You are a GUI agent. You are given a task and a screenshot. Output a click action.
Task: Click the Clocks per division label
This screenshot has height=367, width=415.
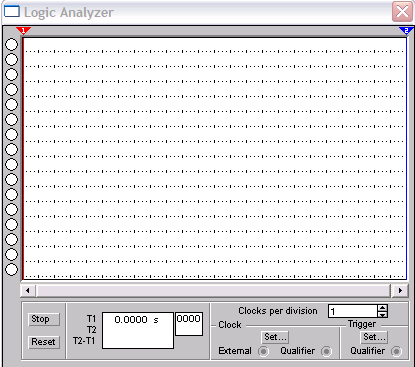coord(278,311)
